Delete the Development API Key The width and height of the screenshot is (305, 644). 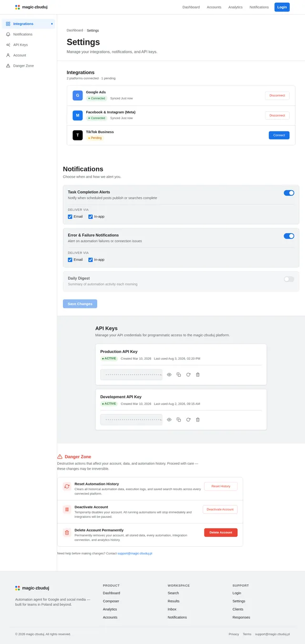click(198, 420)
